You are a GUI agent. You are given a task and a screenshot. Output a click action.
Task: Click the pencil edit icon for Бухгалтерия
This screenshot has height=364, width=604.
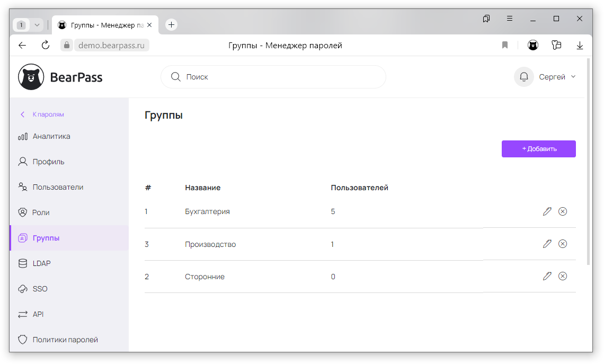pos(547,211)
